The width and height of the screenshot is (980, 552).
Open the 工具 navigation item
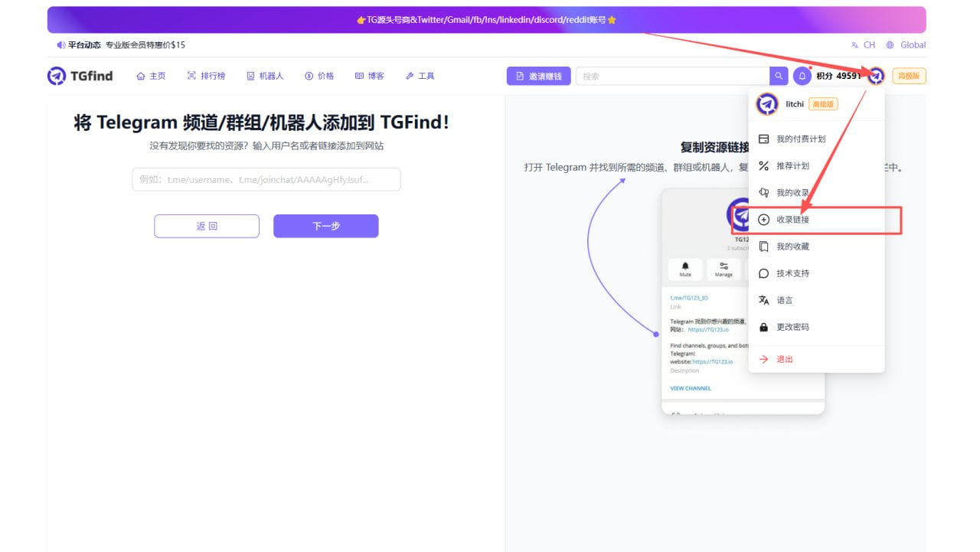click(x=420, y=76)
